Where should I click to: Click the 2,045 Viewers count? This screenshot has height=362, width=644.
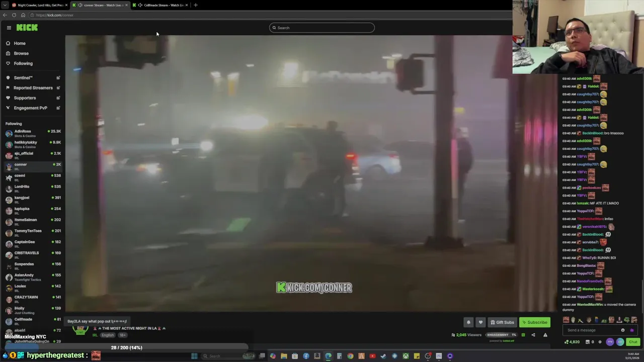[466, 335]
